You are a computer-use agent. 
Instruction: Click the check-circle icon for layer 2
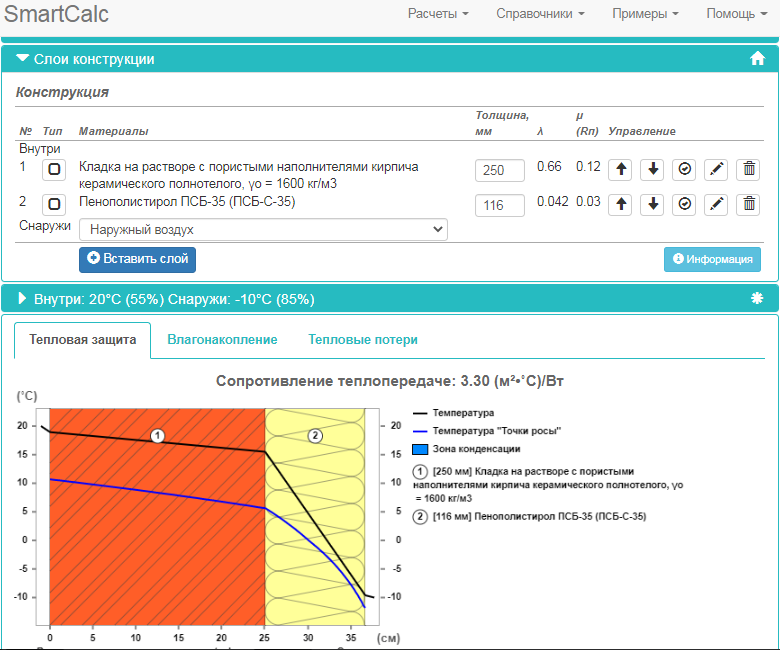(x=684, y=204)
